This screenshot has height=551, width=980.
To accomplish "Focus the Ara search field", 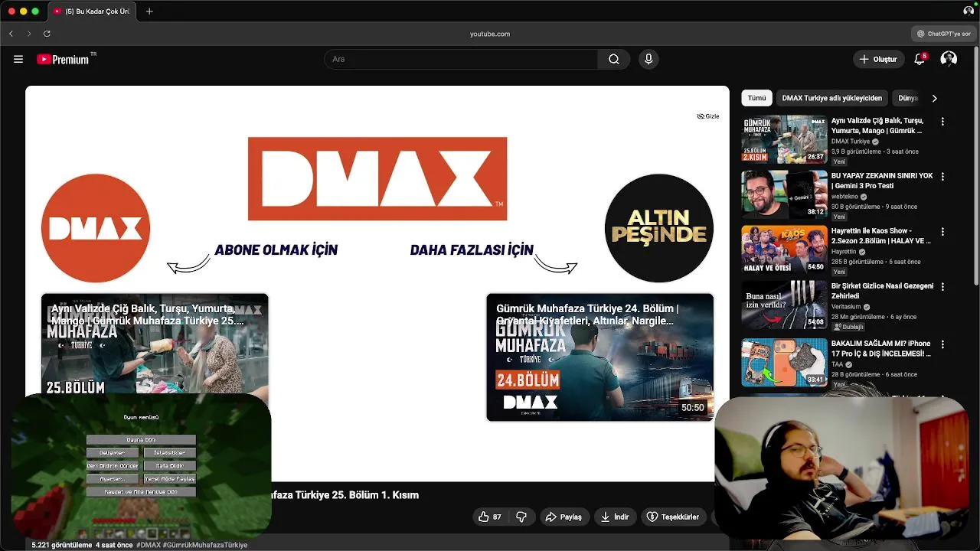I will [x=461, y=59].
